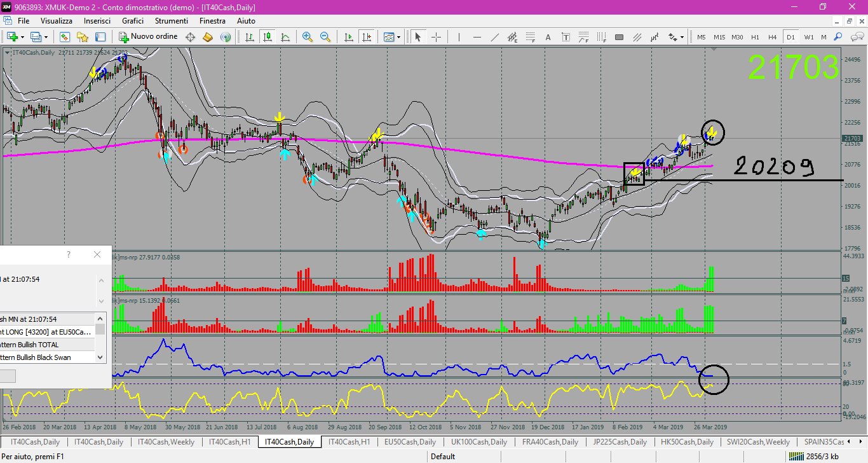Switch to candlestick chart display
The height and width of the screenshot is (463, 868).
pyautogui.click(x=268, y=37)
